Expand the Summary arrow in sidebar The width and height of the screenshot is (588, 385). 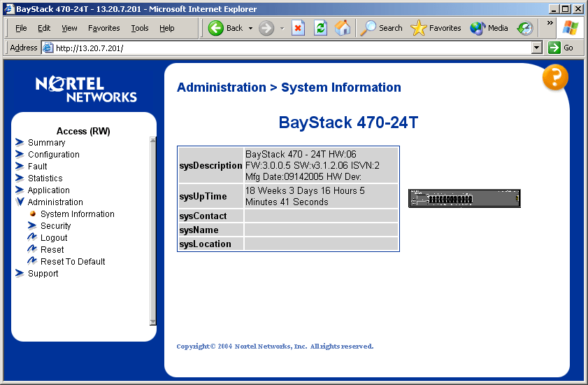click(20, 142)
